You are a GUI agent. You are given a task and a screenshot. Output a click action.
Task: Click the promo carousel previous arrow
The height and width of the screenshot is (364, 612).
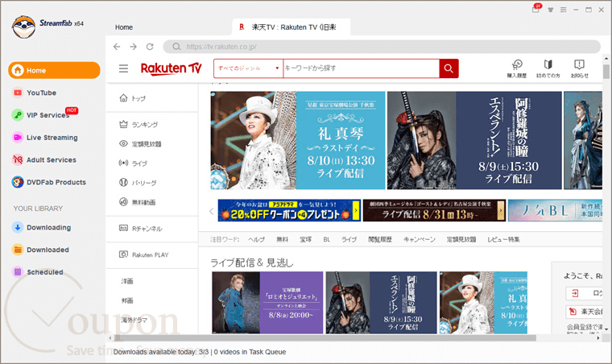click(x=212, y=211)
